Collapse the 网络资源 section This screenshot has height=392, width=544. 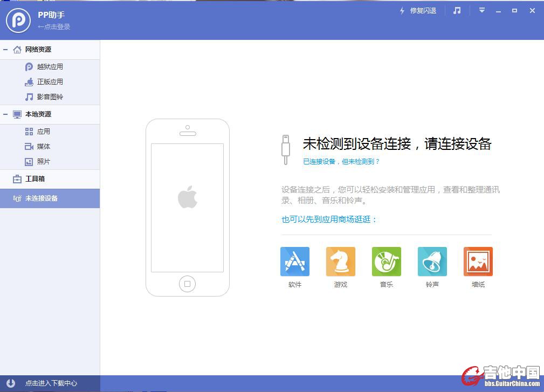[5, 50]
